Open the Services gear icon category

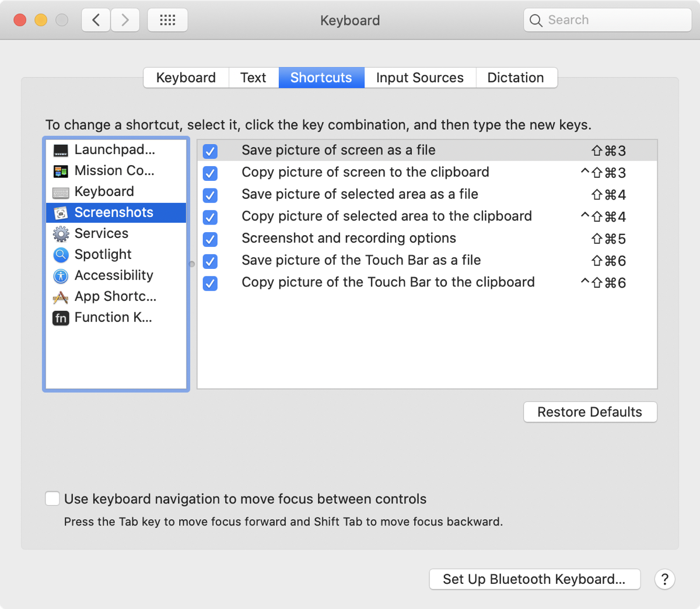[x=61, y=234]
